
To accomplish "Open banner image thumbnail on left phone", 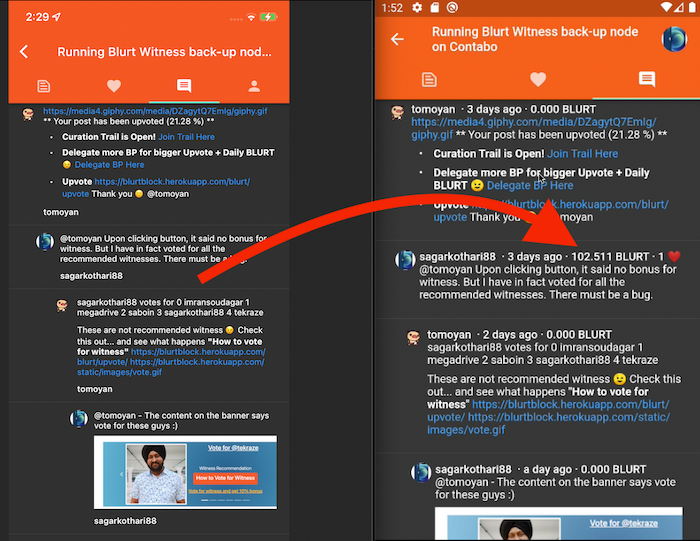I will 184,472.
